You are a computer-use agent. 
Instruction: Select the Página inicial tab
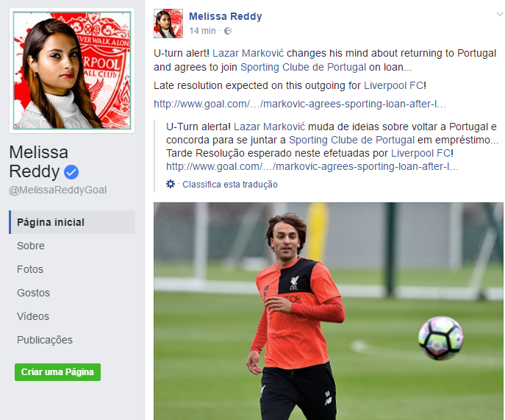coord(72,222)
